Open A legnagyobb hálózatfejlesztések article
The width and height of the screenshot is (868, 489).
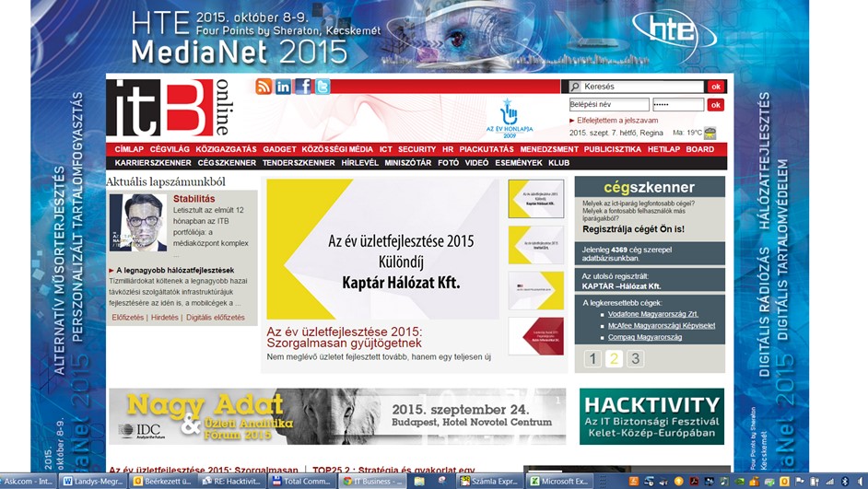[175, 271]
